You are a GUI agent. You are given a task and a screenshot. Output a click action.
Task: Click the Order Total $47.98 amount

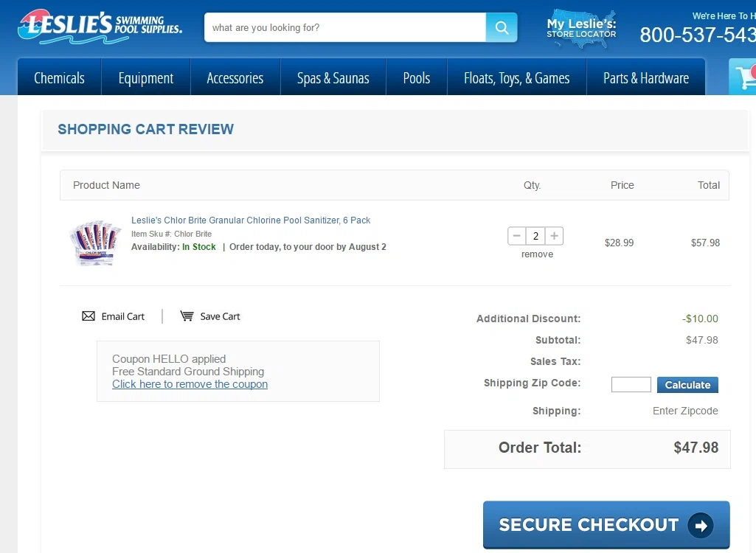click(696, 448)
